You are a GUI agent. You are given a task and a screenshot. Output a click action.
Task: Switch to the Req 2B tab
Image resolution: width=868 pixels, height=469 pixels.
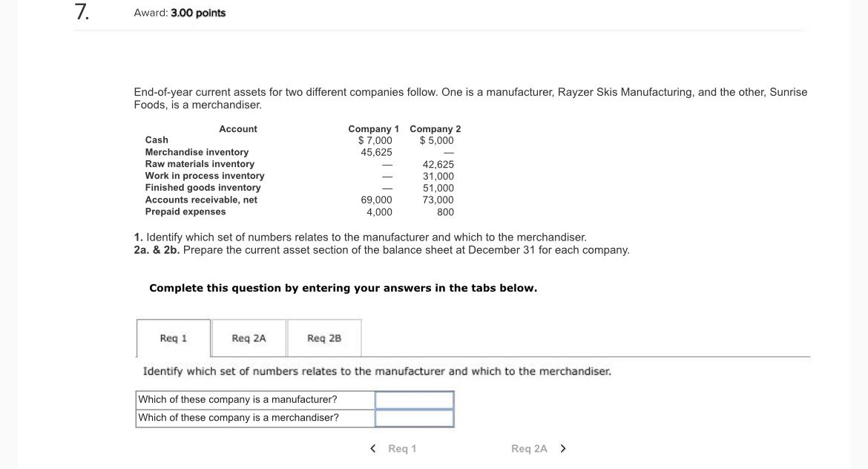[x=324, y=338]
